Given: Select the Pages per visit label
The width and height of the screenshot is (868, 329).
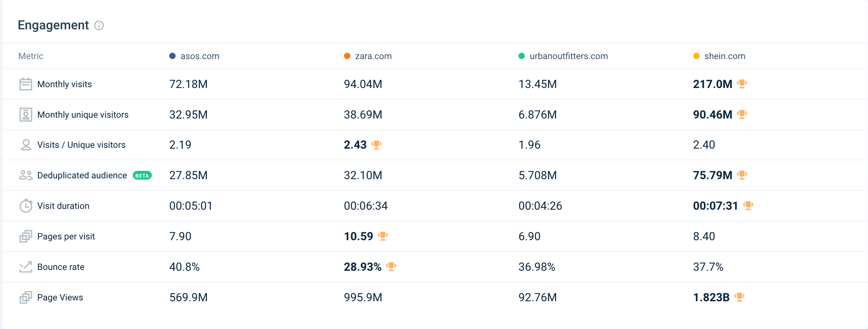Looking at the screenshot, I should [66, 236].
